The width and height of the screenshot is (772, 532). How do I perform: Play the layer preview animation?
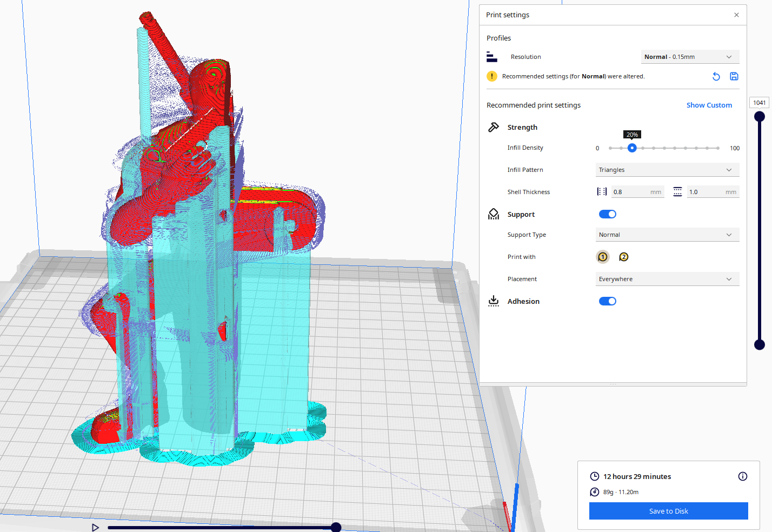click(x=96, y=527)
